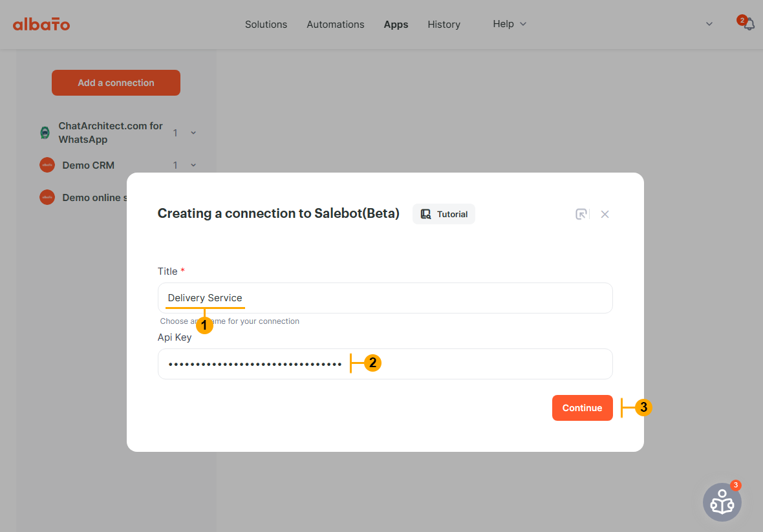Click the Add a connection button
This screenshot has height=532, width=763.
pos(116,83)
